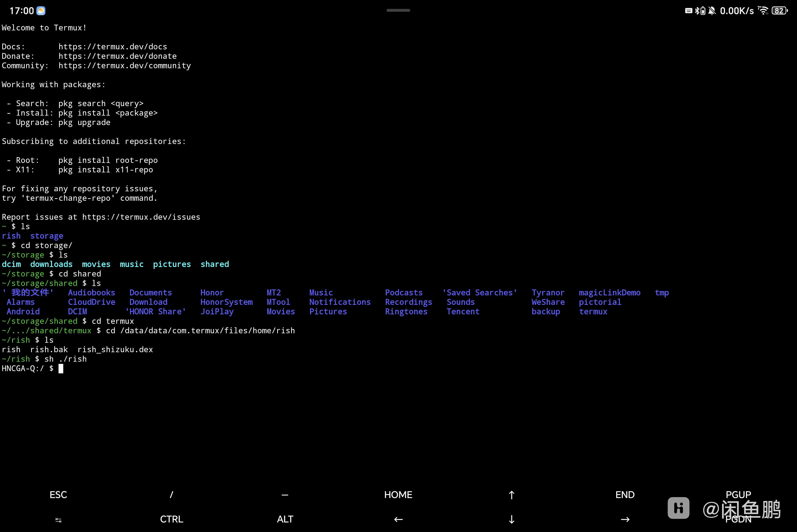Tap 'Saved Searches' folder name
Viewport: 797px width, 532px height.
(479, 292)
